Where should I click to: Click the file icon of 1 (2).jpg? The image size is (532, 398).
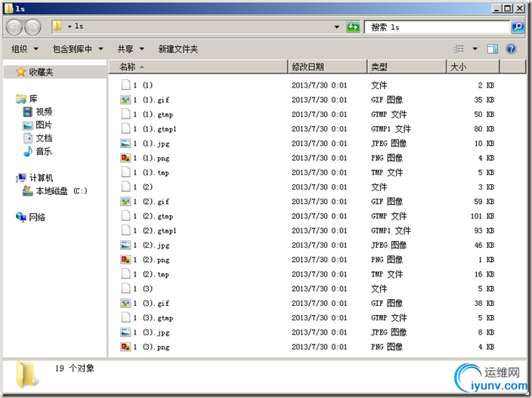(x=125, y=245)
